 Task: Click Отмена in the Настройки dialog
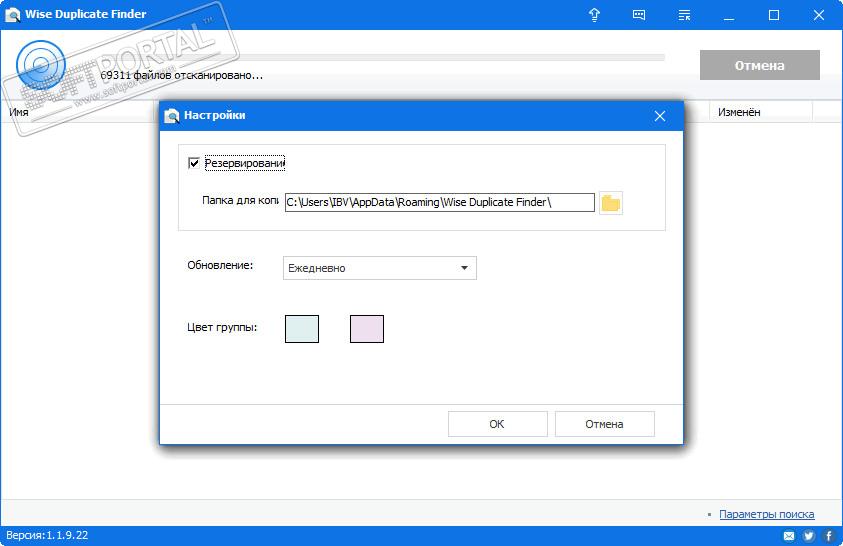tap(605, 424)
